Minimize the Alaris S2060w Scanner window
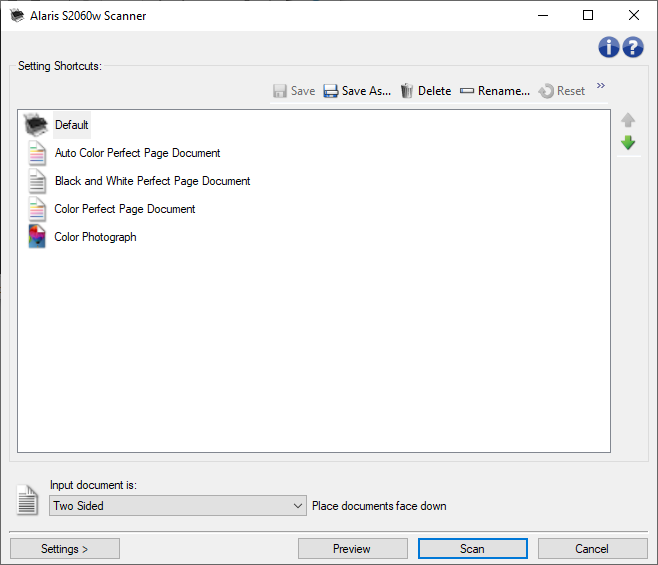The image size is (658, 565). pos(543,16)
